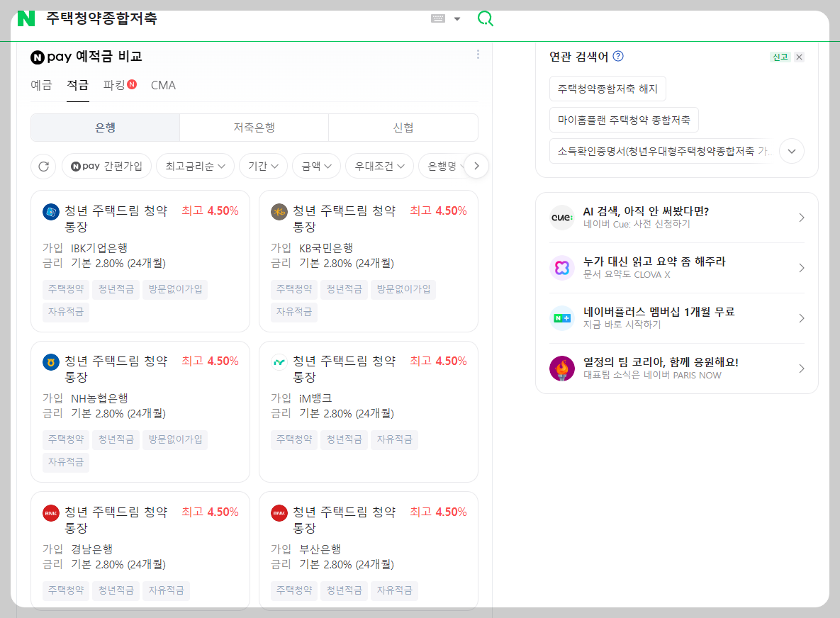Viewport: 840px width, 618px height.
Task: Click the NH농협은행 logo icon
Action: click(51, 363)
